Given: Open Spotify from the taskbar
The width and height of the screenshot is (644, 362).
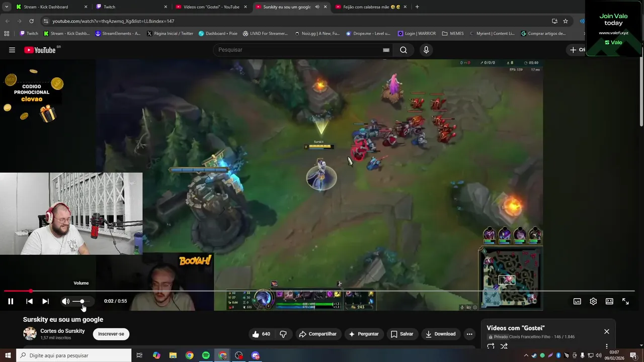Looking at the screenshot, I should [206, 355].
